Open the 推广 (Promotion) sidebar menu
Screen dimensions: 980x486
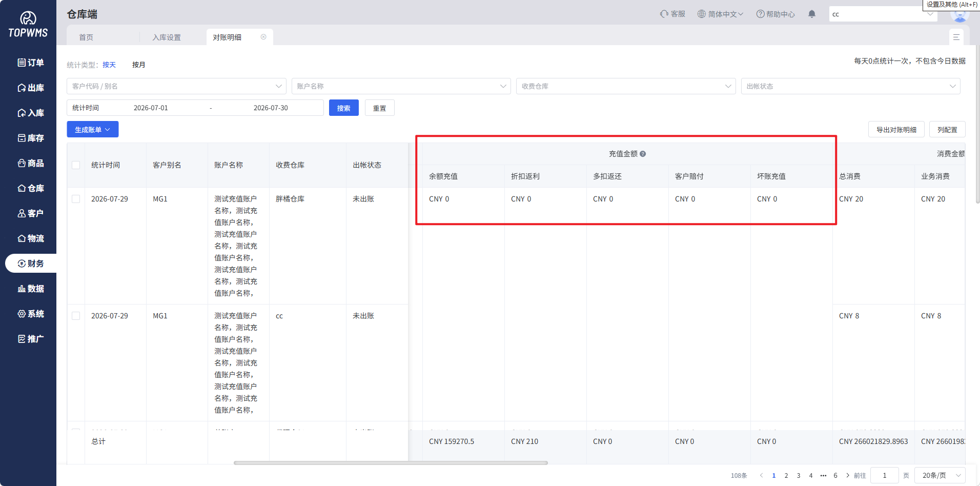point(30,339)
